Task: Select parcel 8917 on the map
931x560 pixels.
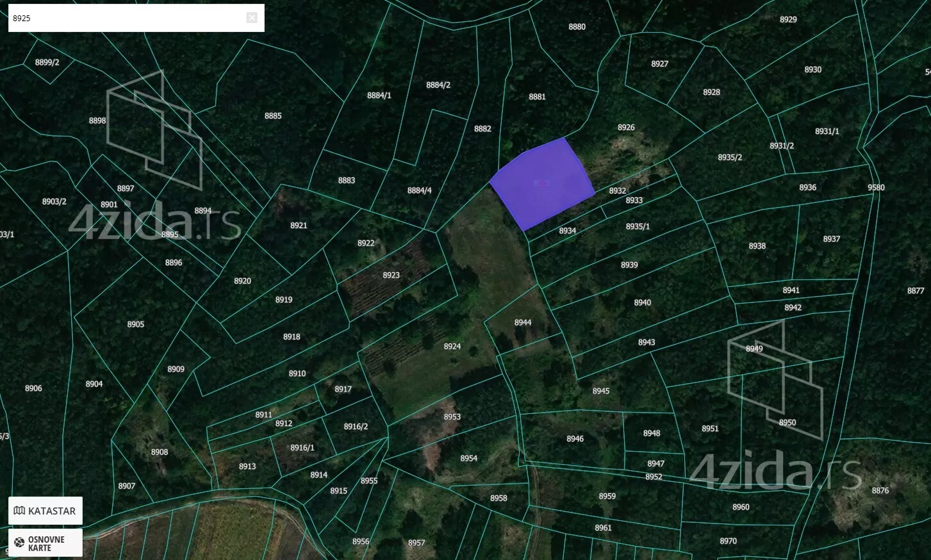Action: coord(343,390)
